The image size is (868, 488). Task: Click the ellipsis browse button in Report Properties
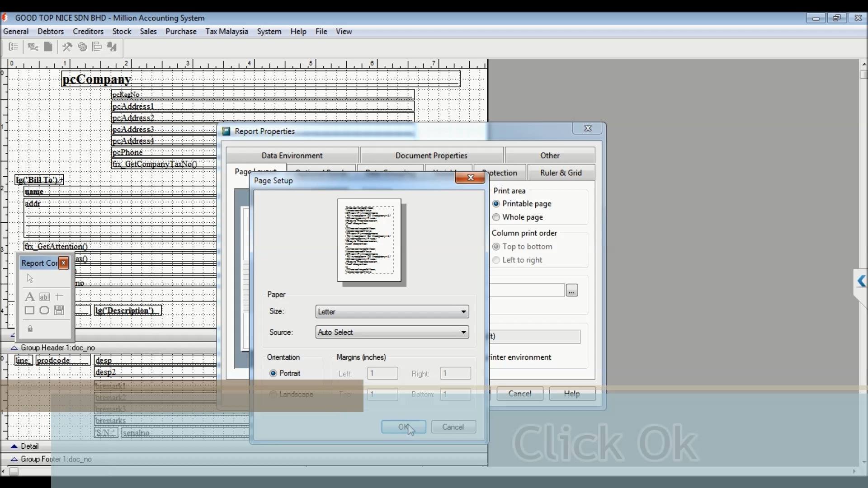pos(571,290)
